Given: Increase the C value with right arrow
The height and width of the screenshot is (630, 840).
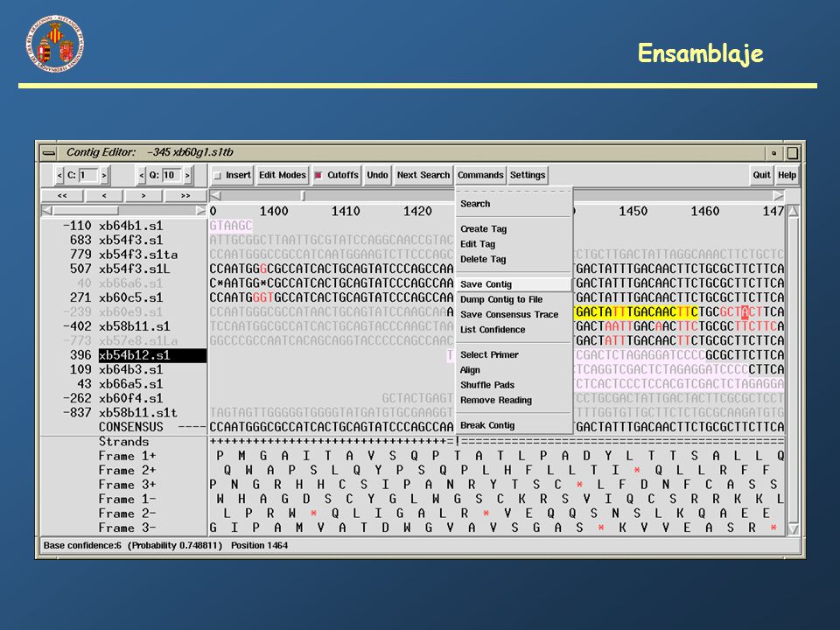Looking at the screenshot, I should click(x=104, y=175).
